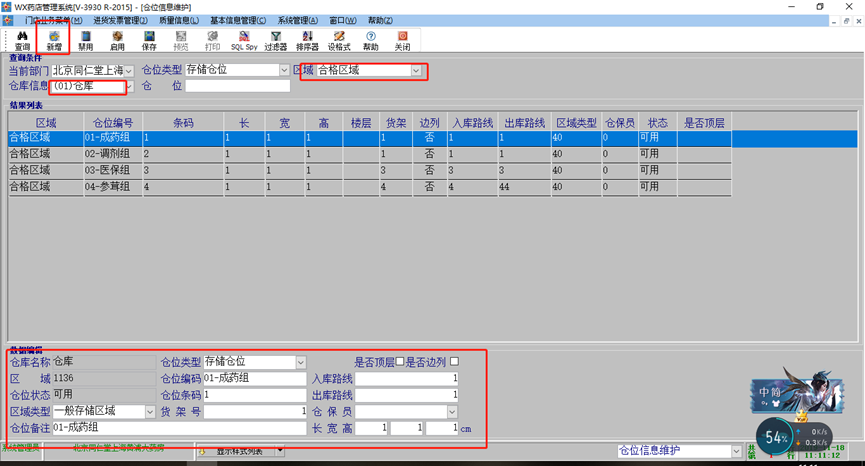Expand the query 仓位类型 dropdown at top
The width and height of the screenshot is (865, 466).
[x=284, y=70]
